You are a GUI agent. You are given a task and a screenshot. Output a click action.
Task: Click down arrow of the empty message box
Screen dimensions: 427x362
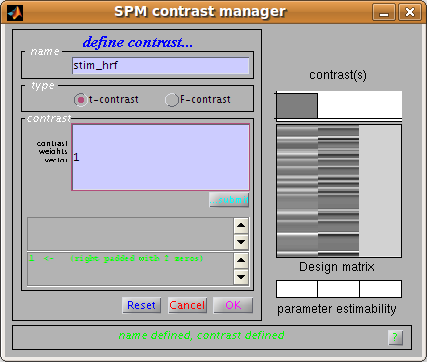point(241,242)
